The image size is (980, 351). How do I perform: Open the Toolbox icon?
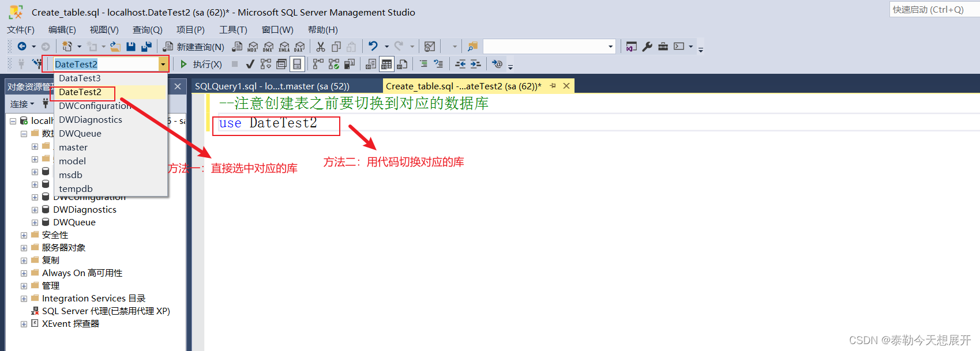[663, 47]
